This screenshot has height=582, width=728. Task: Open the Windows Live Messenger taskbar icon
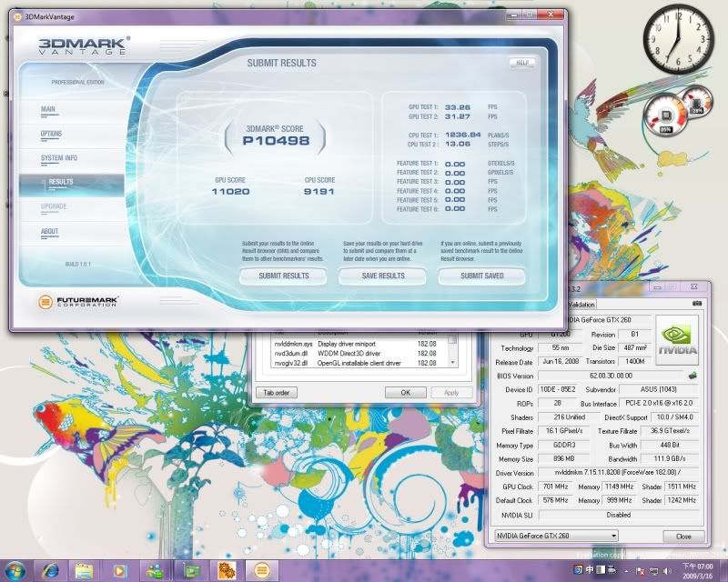click(155, 570)
